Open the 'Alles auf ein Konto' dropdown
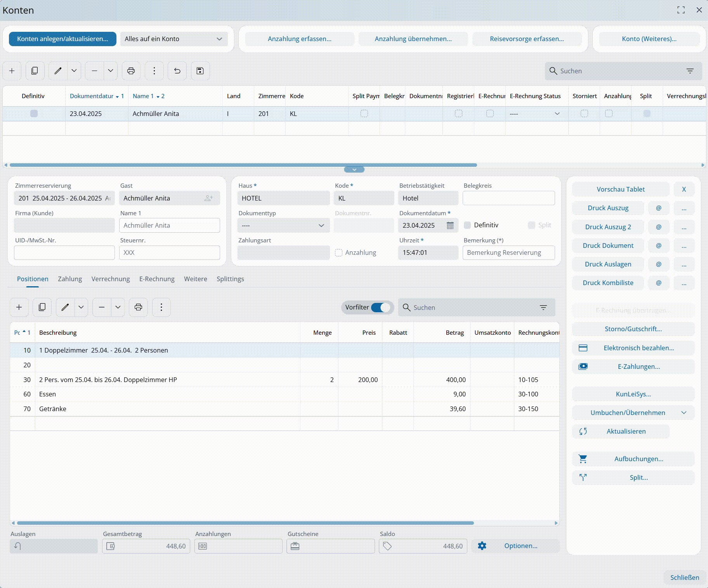The image size is (708, 588). (174, 39)
